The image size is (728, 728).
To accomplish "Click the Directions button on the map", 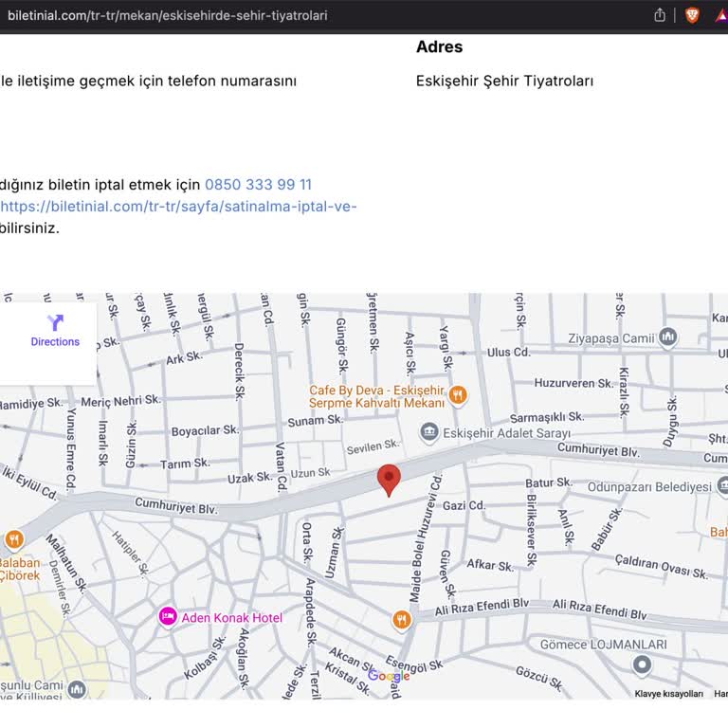I will point(55,331).
